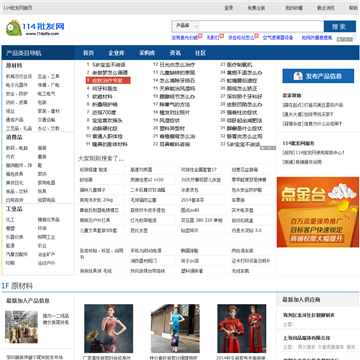Click ranked item 26 腮视怎么矫正
The height and width of the screenshot is (360, 360).
tap(242, 88)
